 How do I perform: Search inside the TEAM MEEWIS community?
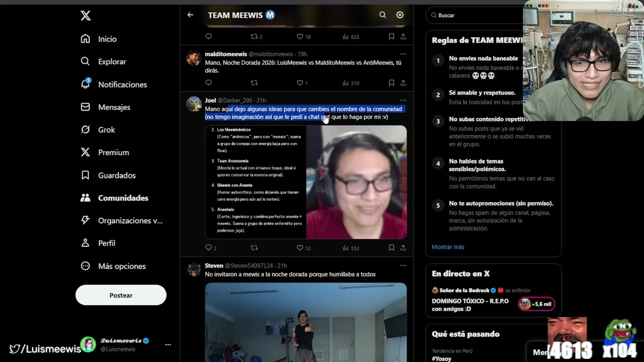pos(382,15)
